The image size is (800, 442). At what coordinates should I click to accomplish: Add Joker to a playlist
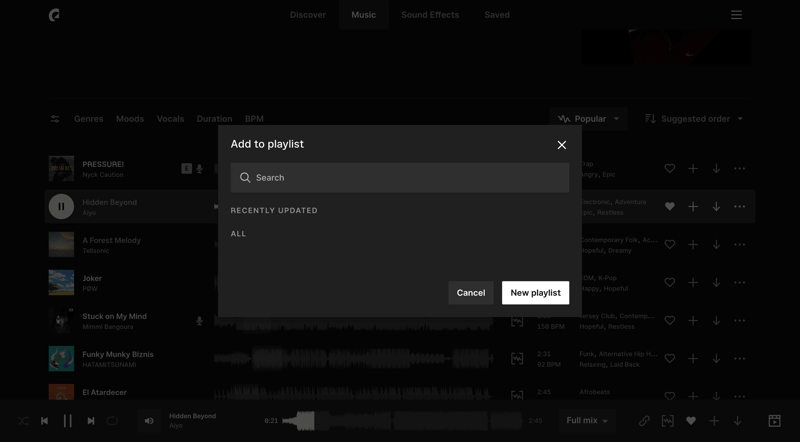693,282
